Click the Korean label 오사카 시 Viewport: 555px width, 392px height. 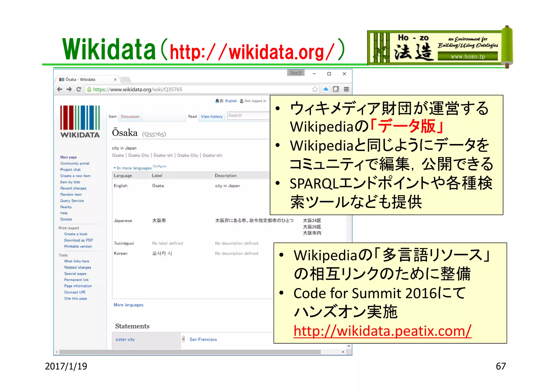[162, 253]
